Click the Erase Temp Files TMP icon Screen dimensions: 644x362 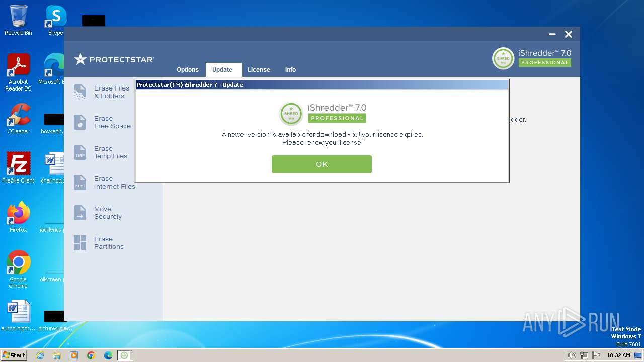(x=80, y=152)
